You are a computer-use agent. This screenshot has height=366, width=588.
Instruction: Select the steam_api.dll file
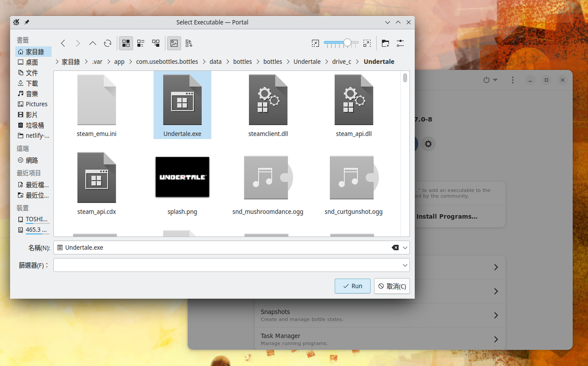(x=354, y=106)
